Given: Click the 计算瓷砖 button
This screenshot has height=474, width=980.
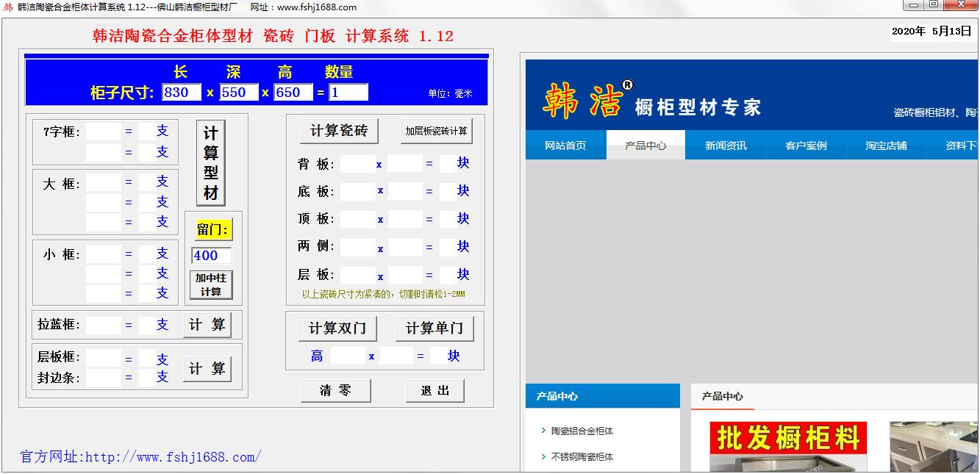Looking at the screenshot, I should click(338, 131).
